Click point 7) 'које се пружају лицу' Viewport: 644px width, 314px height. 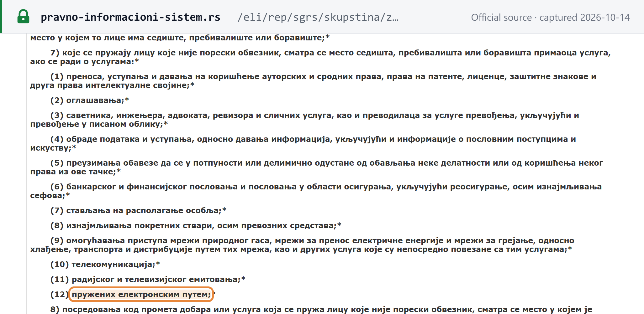click(x=320, y=57)
